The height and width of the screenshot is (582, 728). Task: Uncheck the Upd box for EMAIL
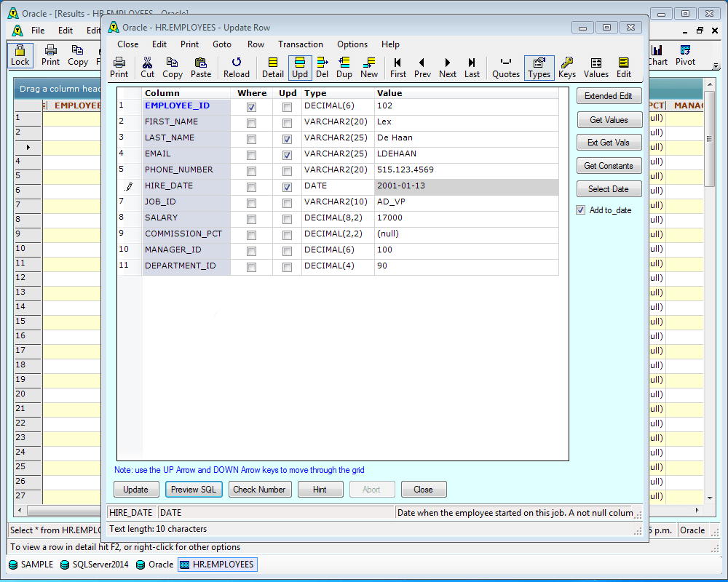click(287, 156)
